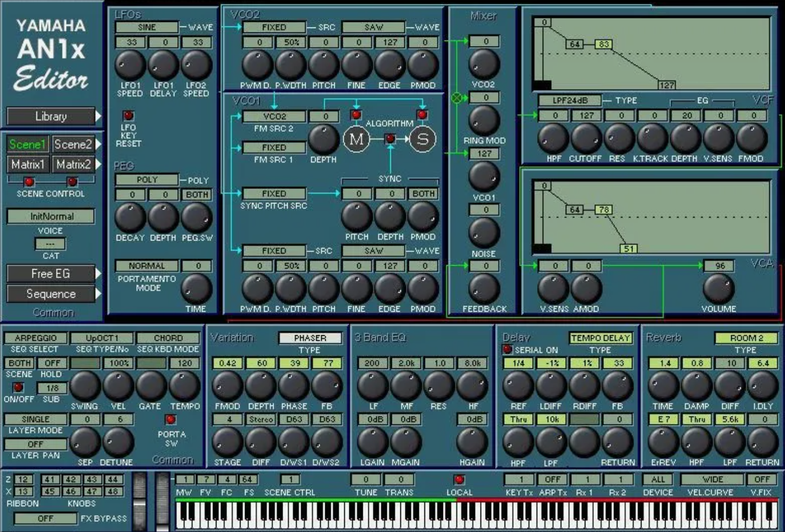Click the VCA VOLUME knob
Screen dimensions: 785x532
718,288
